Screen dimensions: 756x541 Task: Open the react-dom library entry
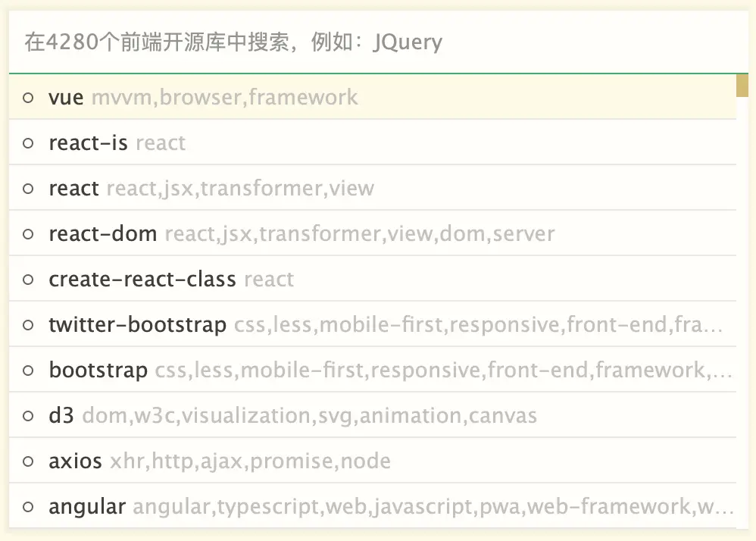(372, 233)
